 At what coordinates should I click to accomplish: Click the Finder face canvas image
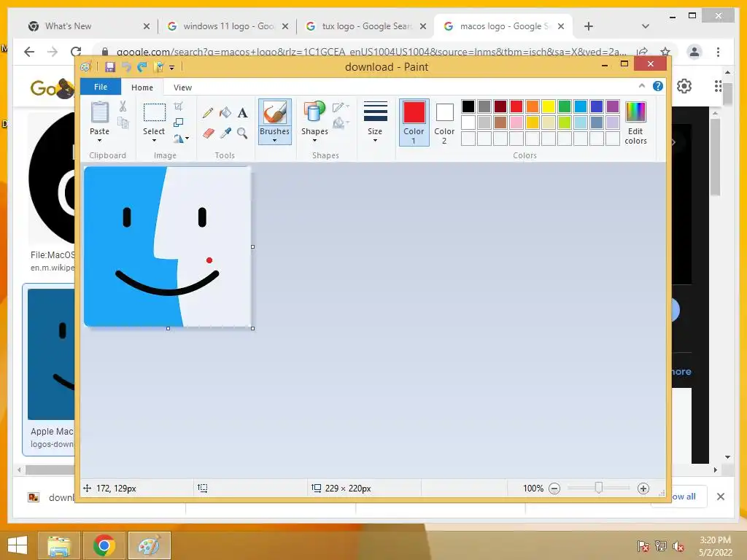click(168, 246)
